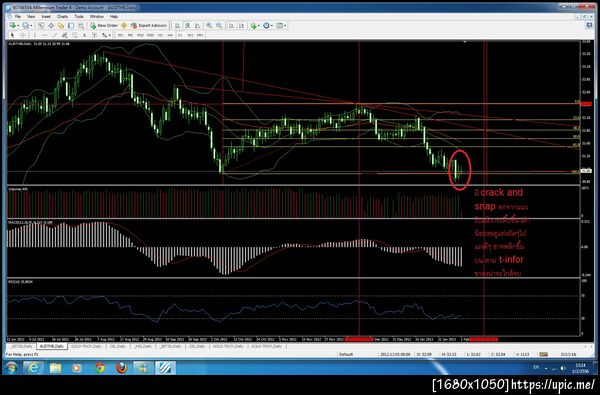
Task: Open a new chart with the toolbar icon
Action: pos(12,25)
